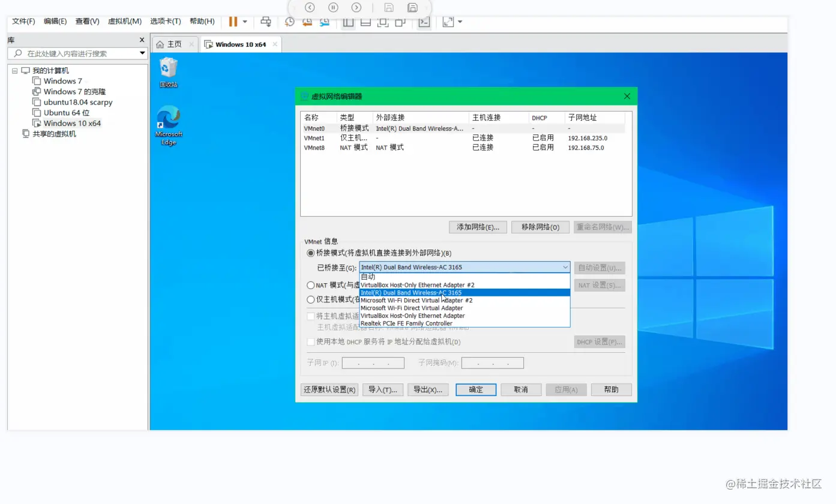Screen dimensions: 836x504
Task: Select the 仅主机模式 radio button
Action: 311,299
